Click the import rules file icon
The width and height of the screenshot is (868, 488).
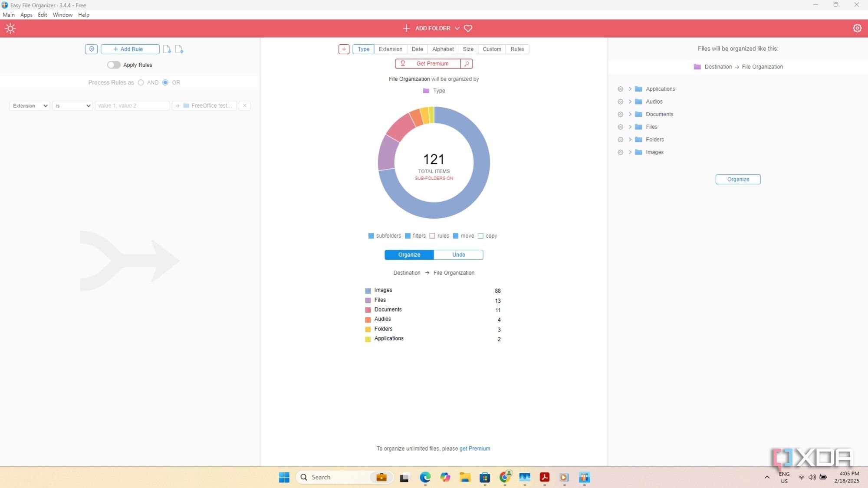[167, 49]
